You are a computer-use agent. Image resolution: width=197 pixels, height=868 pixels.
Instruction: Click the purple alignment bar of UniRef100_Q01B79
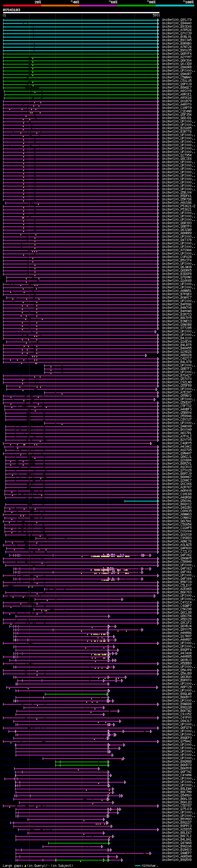[81, 101]
